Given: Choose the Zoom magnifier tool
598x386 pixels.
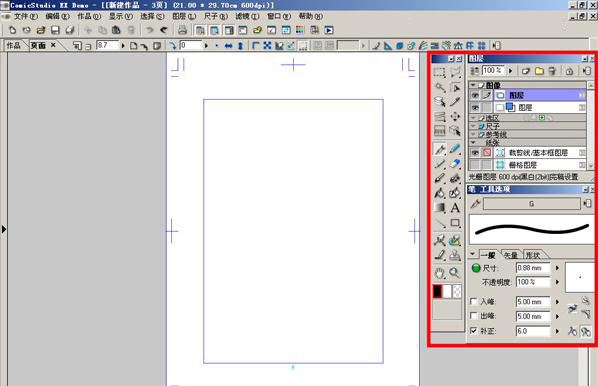Looking at the screenshot, I should 454,272.
